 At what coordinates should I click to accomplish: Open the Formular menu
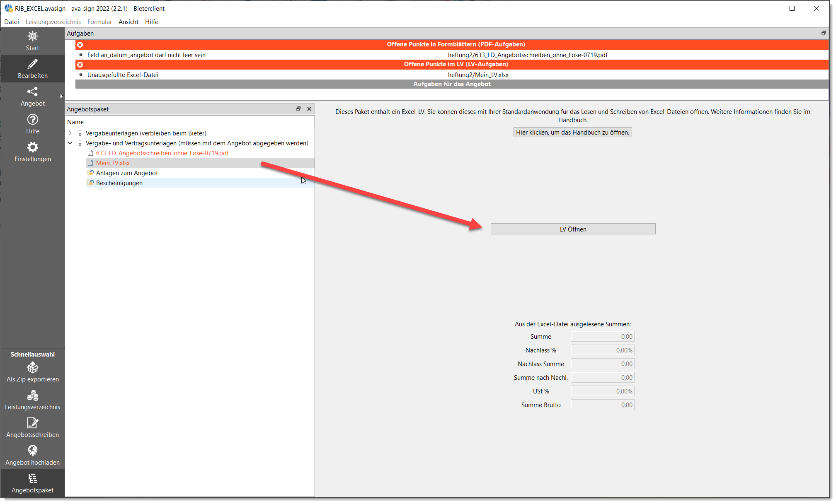pyautogui.click(x=99, y=22)
